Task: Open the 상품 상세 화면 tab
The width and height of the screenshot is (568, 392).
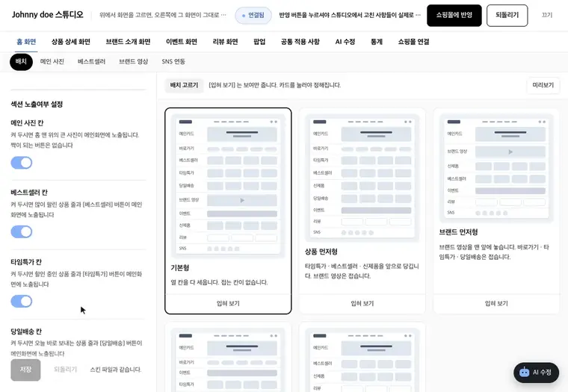Action: tap(71, 42)
